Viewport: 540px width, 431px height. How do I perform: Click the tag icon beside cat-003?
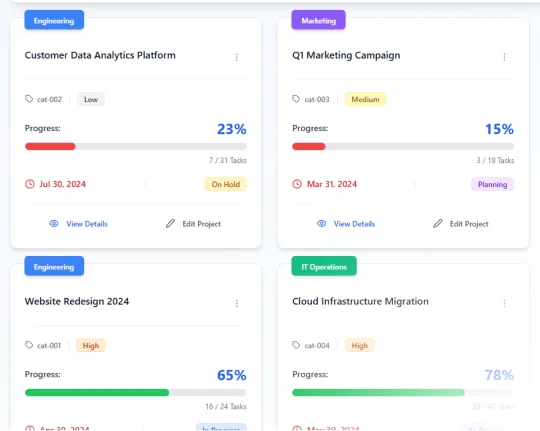[296, 99]
